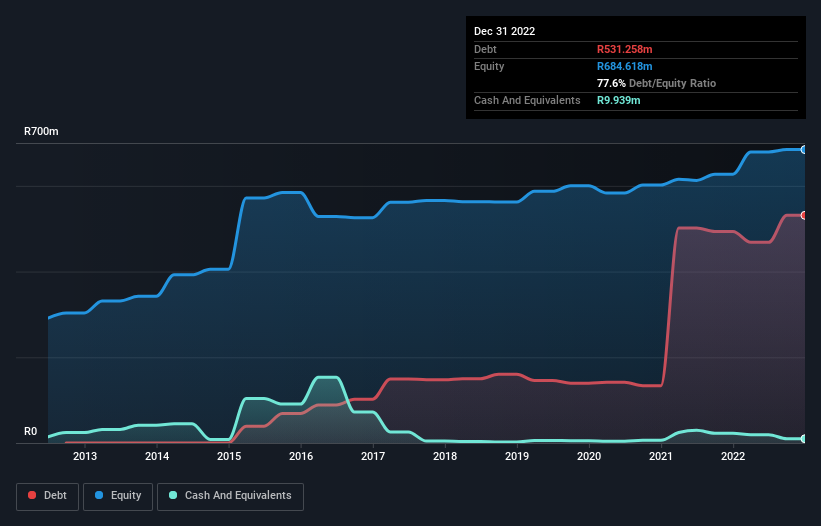Select the 2021 x-axis label
The width and height of the screenshot is (821, 526).
pyautogui.click(x=661, y=456)
